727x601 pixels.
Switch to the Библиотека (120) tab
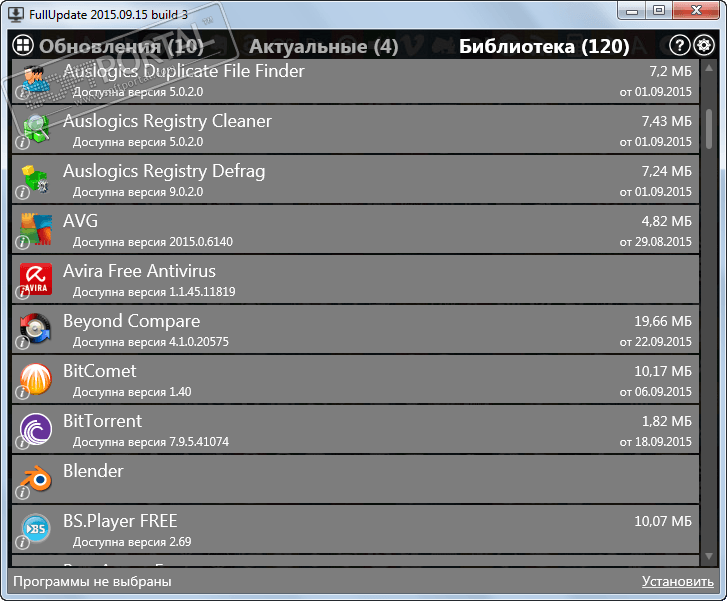[x=544, y=46]
